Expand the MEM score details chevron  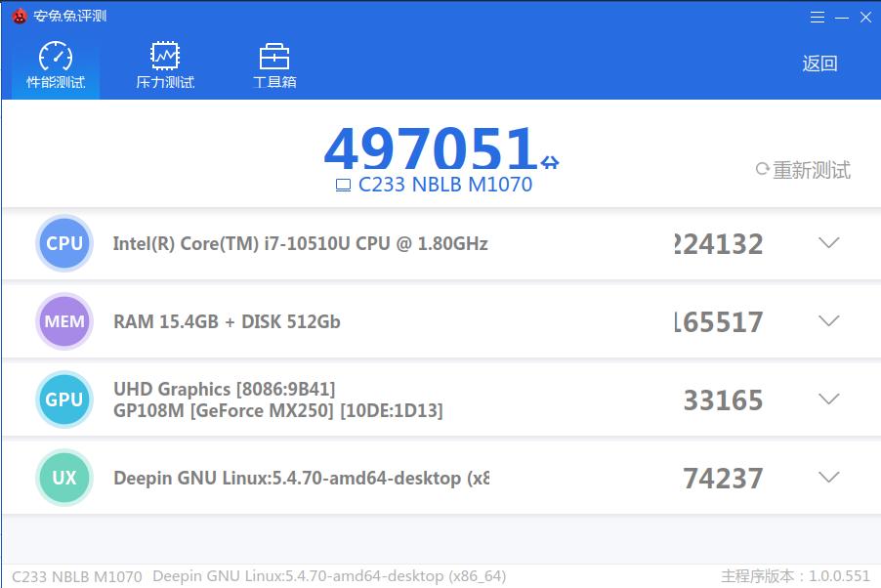pyautogui.click(x=829, y=321)
